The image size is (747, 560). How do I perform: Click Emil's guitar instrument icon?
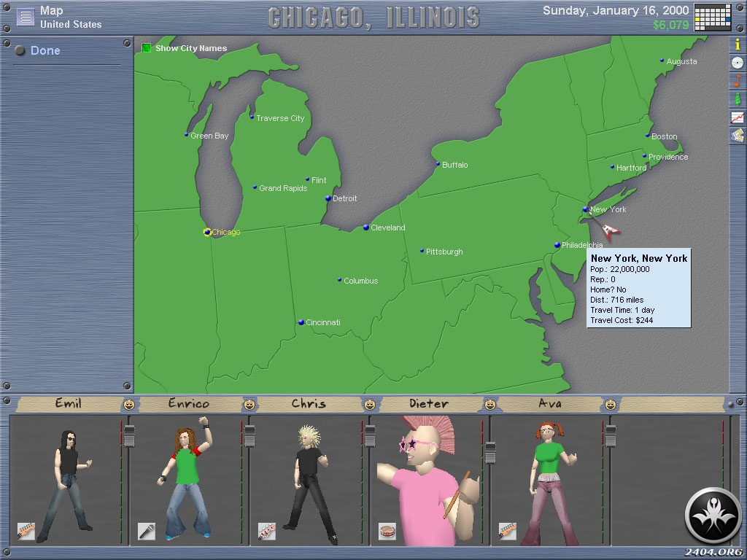pos(26,530)
